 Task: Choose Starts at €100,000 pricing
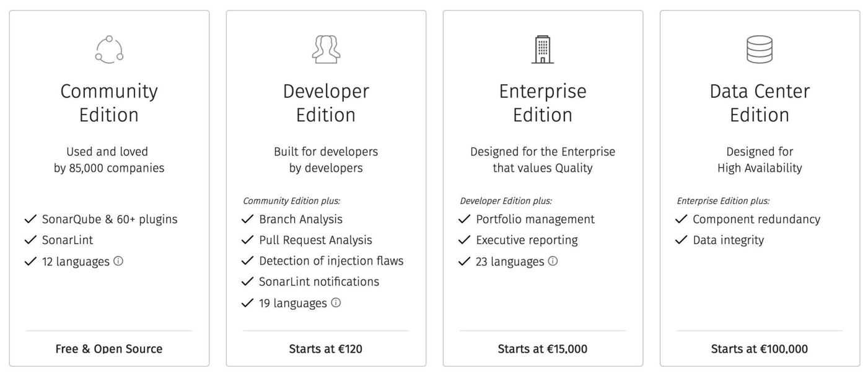(x=760, y=349)
